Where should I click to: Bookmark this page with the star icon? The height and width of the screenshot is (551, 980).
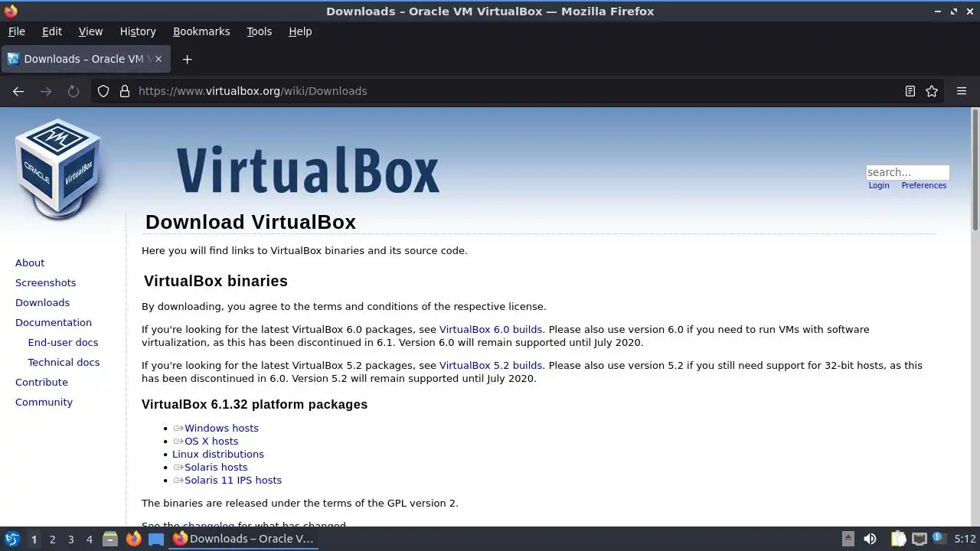(x=932, y=91)
